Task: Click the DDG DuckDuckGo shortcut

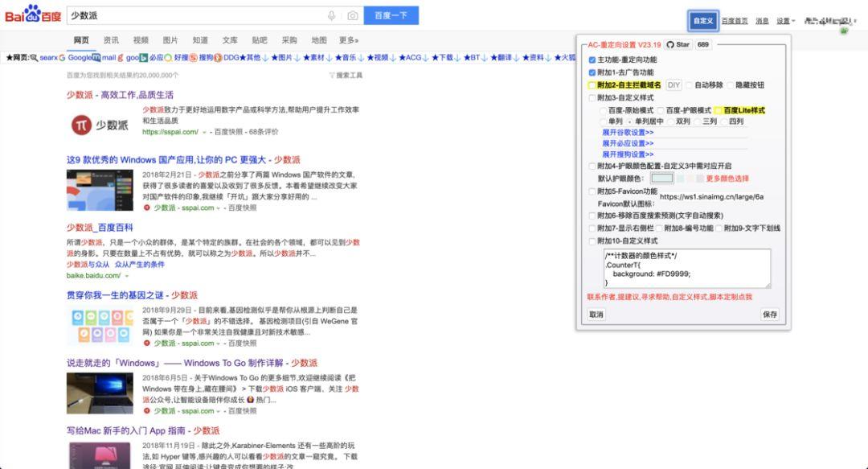Action: [x=227, y=58]
